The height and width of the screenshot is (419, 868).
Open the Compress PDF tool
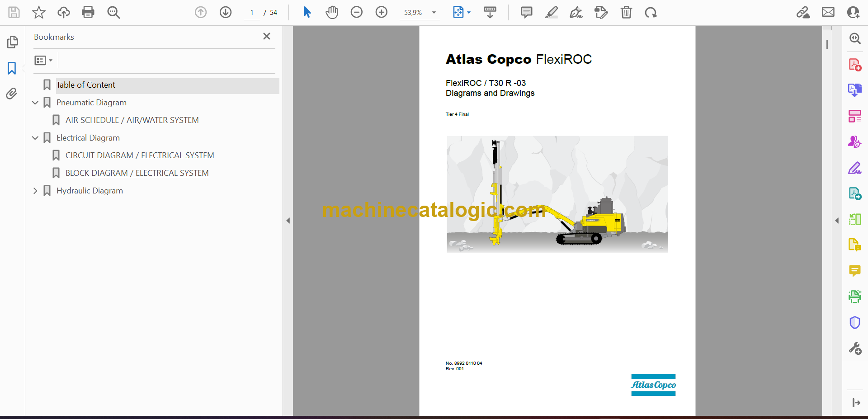tap(855, 219)
